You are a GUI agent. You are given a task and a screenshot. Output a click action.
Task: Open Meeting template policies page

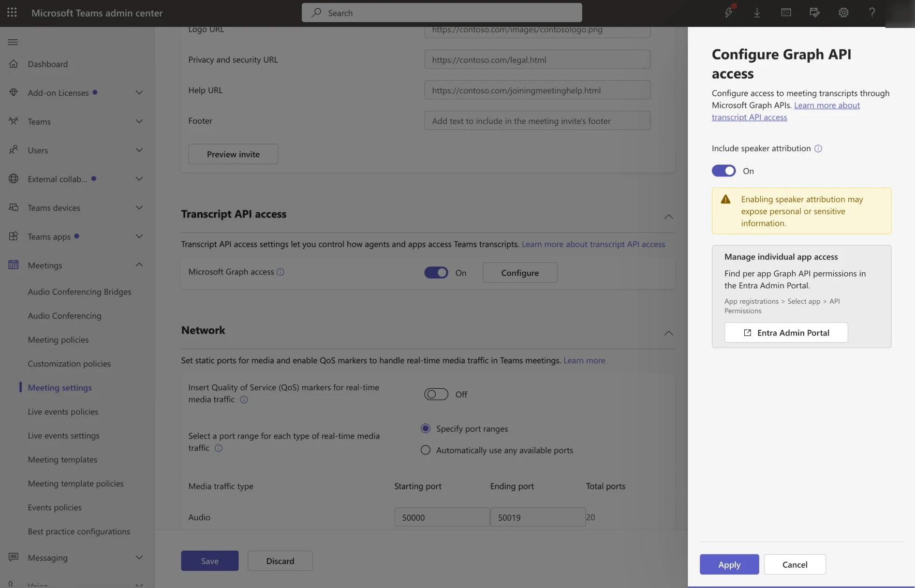76,483
